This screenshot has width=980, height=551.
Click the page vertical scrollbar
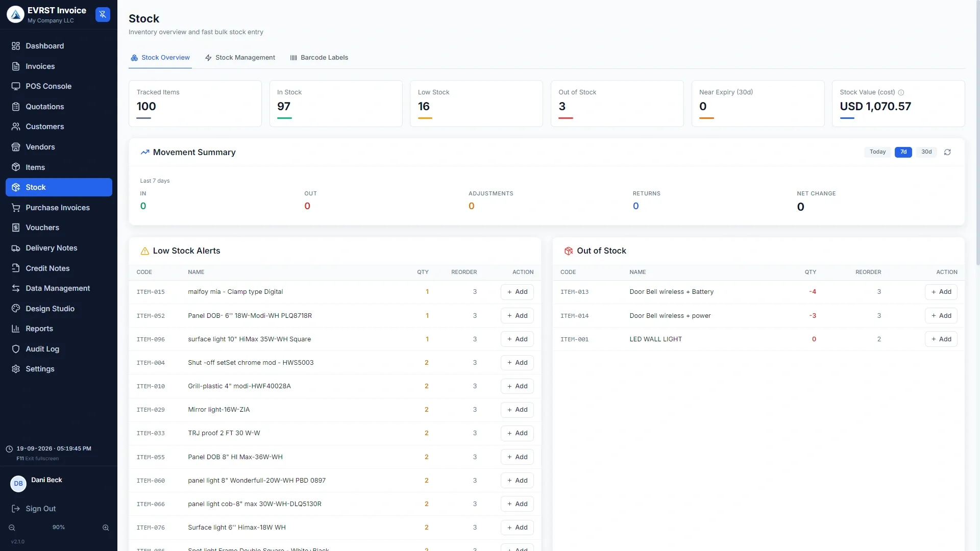977,133
